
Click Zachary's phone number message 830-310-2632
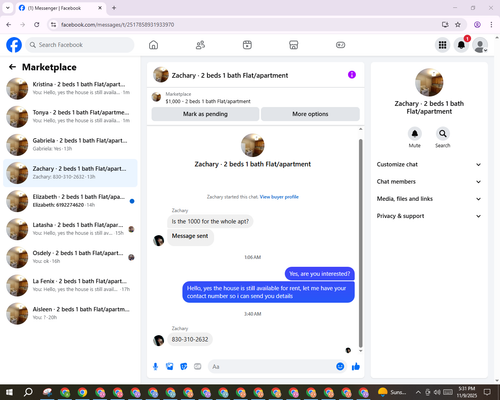[190, 339]
